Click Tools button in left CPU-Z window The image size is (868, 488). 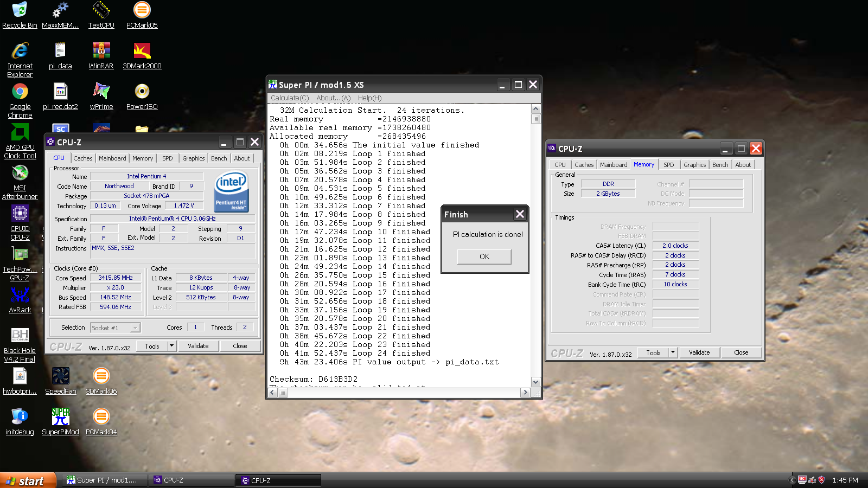click(152, 346)
